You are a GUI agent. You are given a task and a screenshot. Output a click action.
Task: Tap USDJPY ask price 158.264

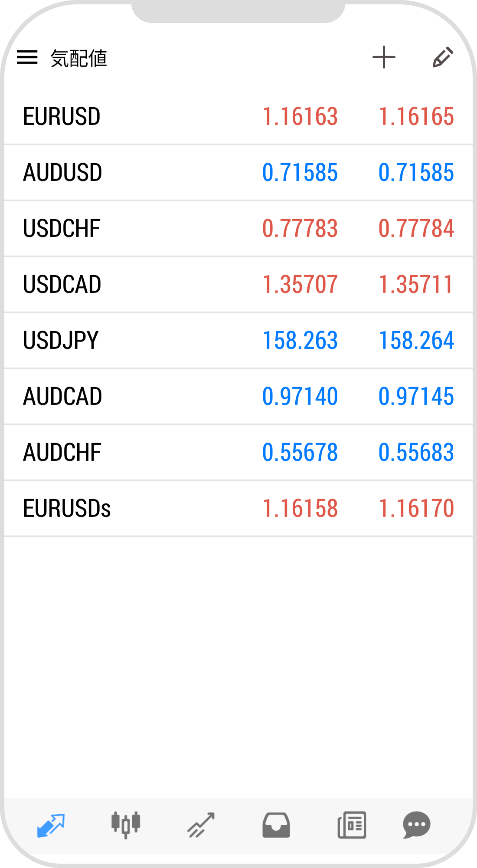point(416,340)
